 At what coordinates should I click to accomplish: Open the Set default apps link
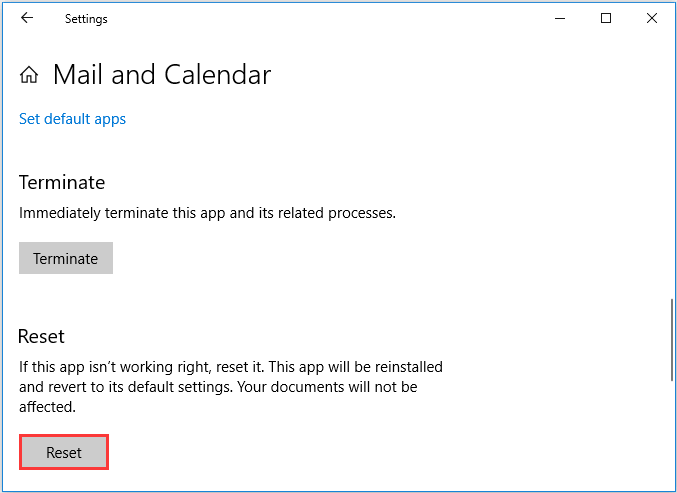72,119
